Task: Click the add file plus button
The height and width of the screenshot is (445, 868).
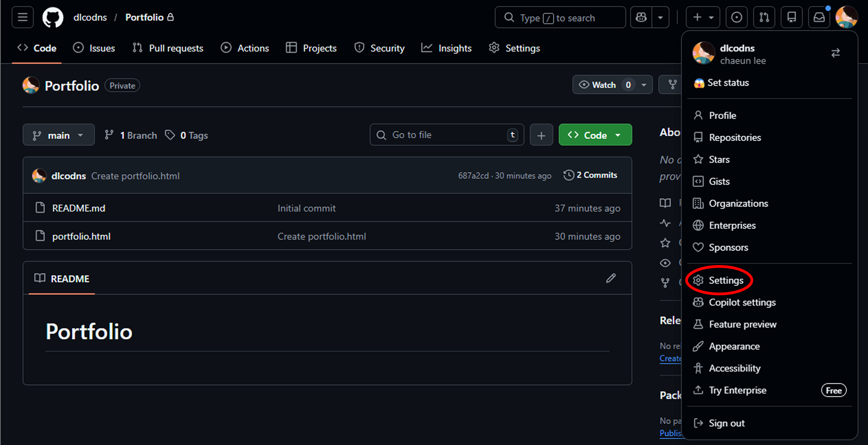Action: coord(541,135)
